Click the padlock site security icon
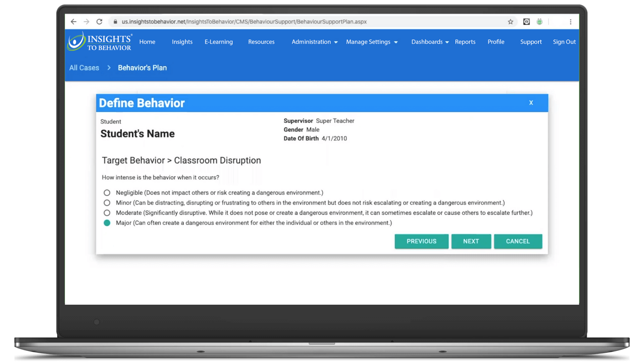 [115, 22]
